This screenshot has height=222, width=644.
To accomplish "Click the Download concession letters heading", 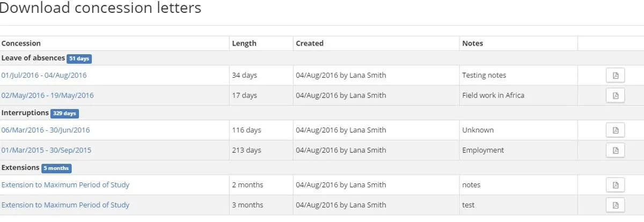I will click(100, 8).
